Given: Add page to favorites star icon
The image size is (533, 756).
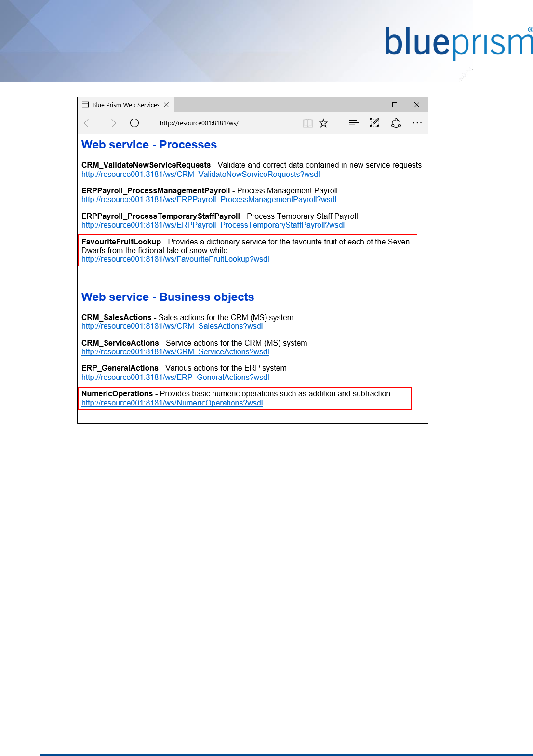Looking at the screenshot, I should [x=323, y=123].
